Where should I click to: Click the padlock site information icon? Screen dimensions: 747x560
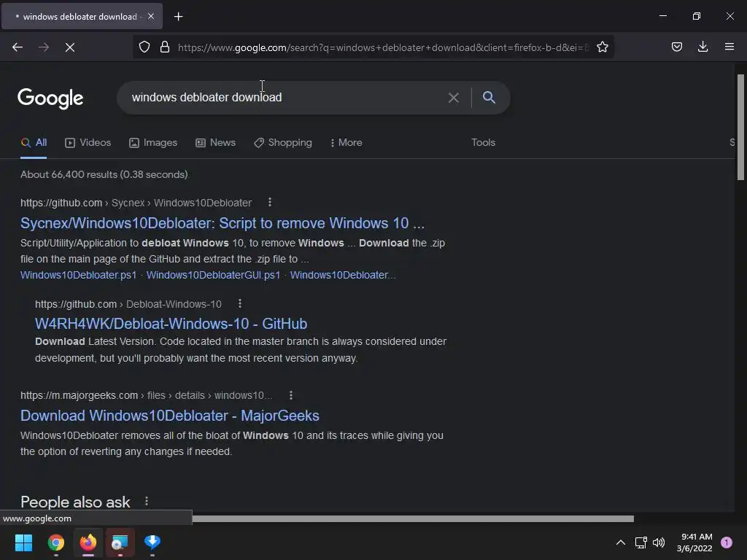[165, 47]
